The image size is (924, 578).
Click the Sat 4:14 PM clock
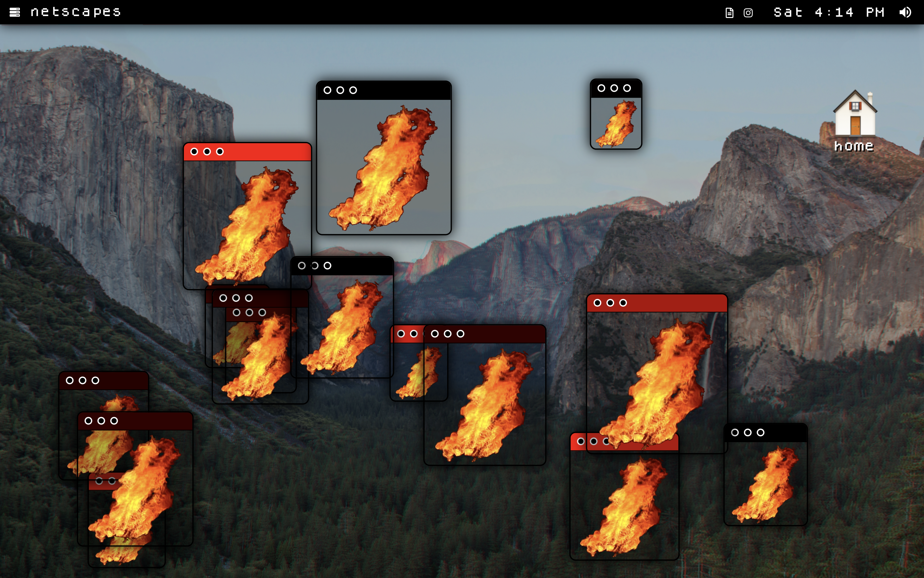pos(829,12)
